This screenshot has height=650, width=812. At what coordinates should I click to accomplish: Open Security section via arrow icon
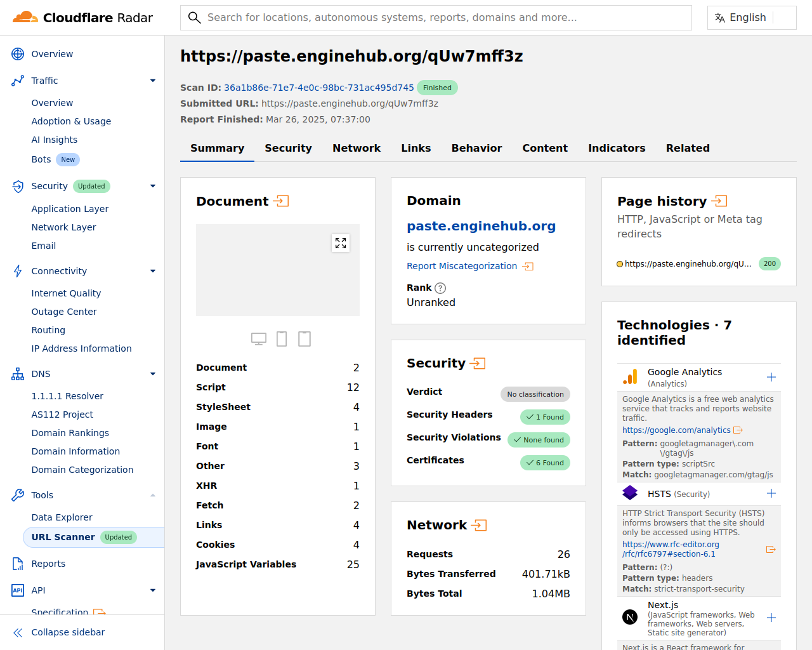[x=478, y=364]
